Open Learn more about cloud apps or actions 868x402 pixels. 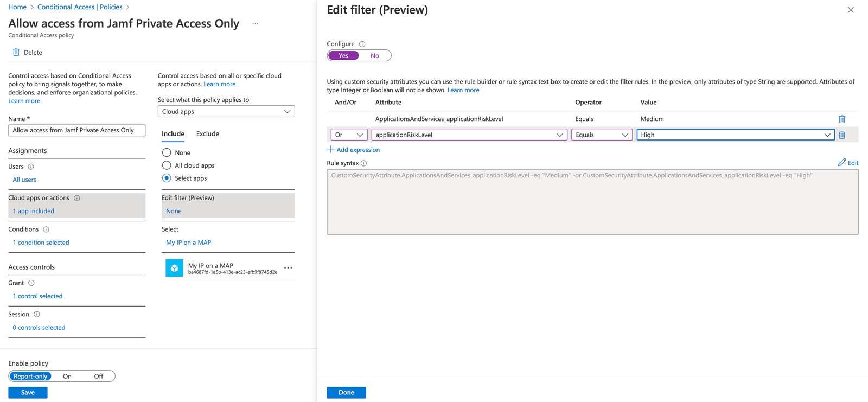(x=220, y=84)
